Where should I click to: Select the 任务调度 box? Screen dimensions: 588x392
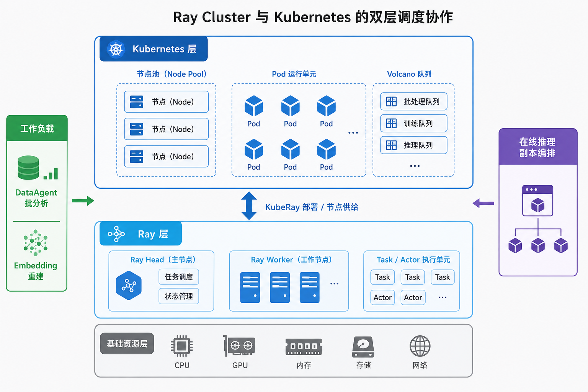tap(179, 277)
